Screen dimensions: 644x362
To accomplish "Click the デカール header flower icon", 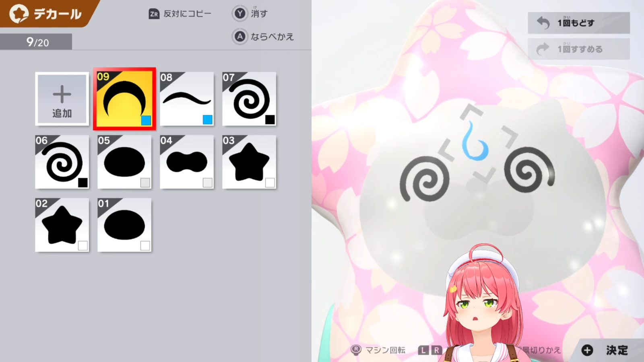I will pos(19,14).
